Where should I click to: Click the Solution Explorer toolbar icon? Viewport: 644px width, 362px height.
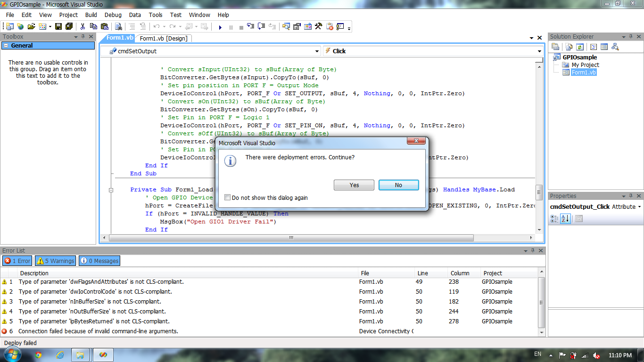coord(286,26)
